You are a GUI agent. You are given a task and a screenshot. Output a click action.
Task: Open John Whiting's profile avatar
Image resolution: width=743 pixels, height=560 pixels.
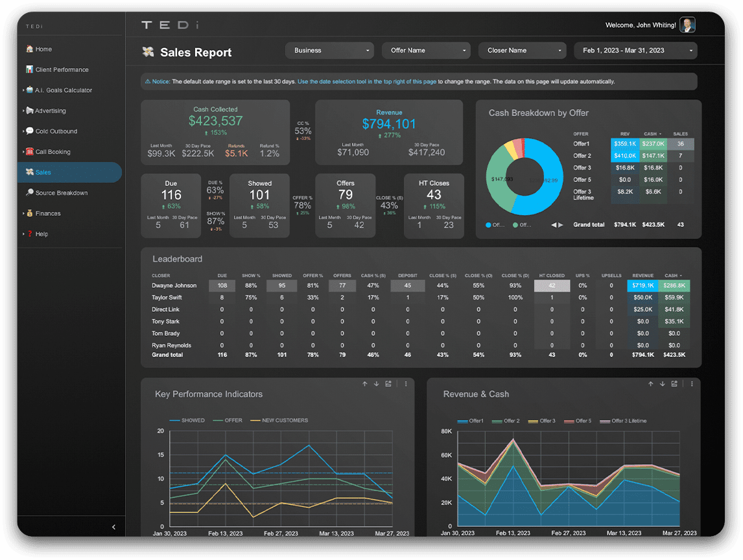(x=687, y=25)
